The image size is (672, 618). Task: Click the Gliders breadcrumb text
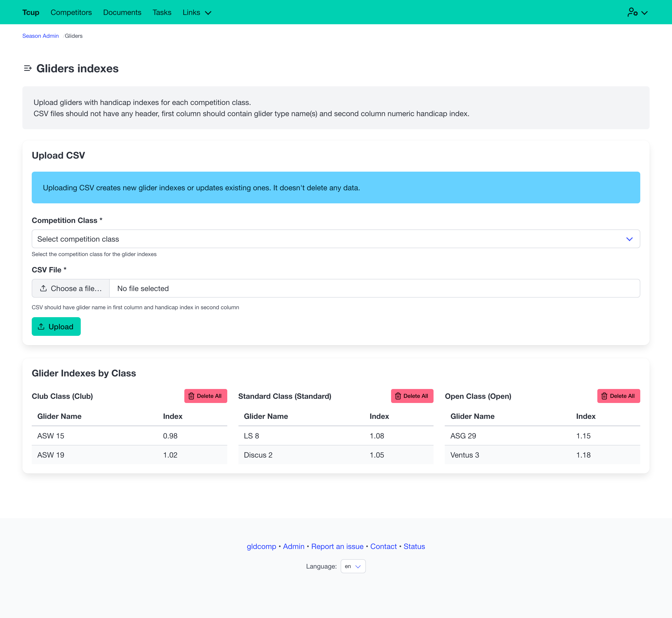tap(74, 36)
